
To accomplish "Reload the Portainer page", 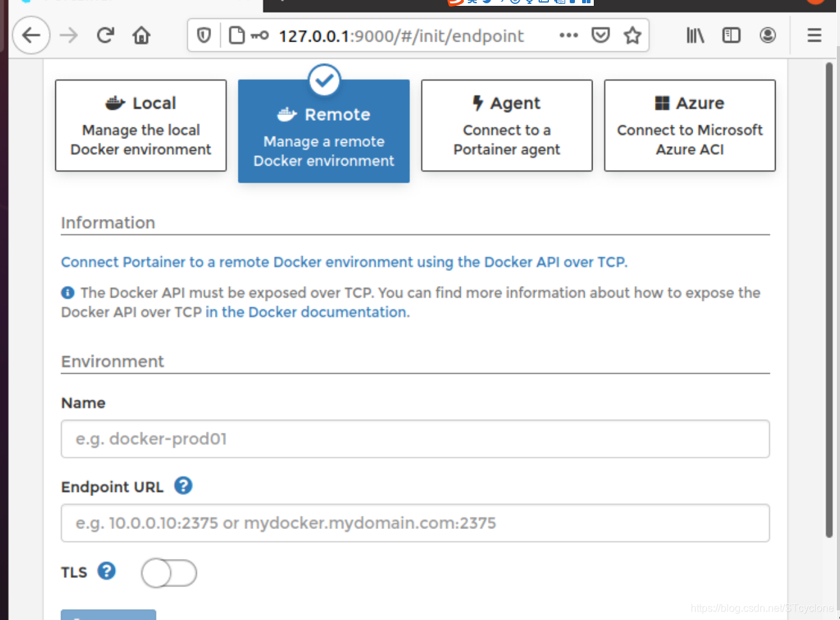I will click(x=105, y=35).
